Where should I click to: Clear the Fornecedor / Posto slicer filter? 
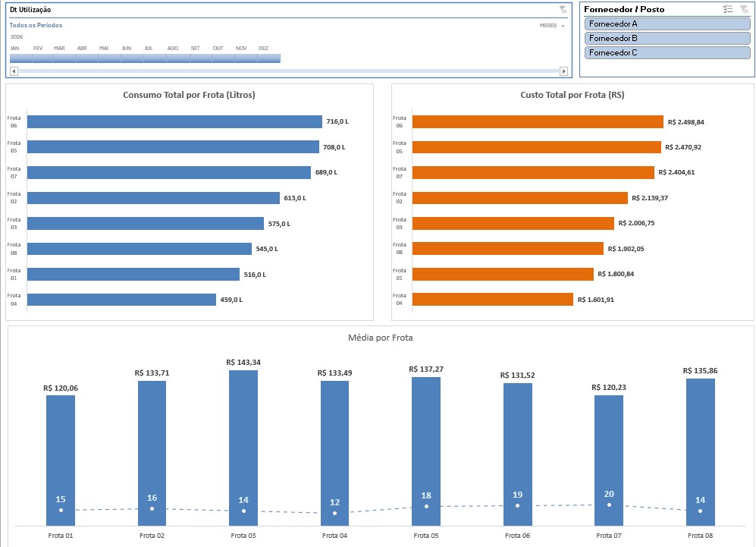(x=744, y=9)
